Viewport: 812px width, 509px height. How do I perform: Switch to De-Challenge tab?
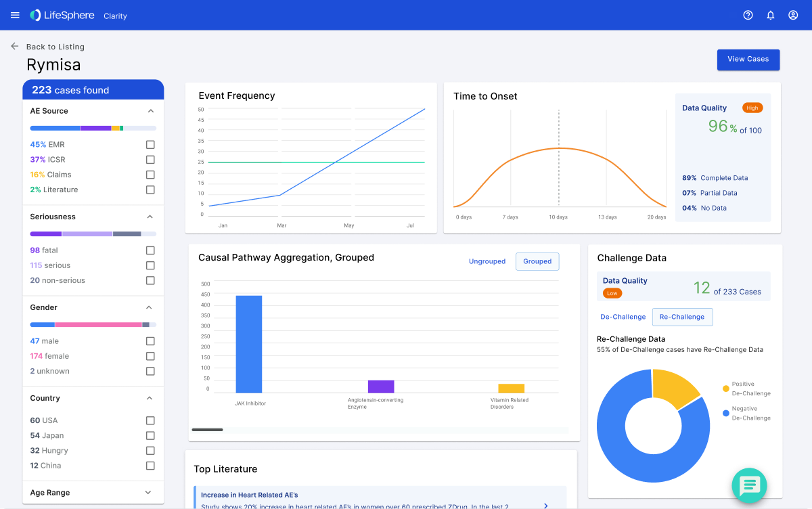point(623,317)
